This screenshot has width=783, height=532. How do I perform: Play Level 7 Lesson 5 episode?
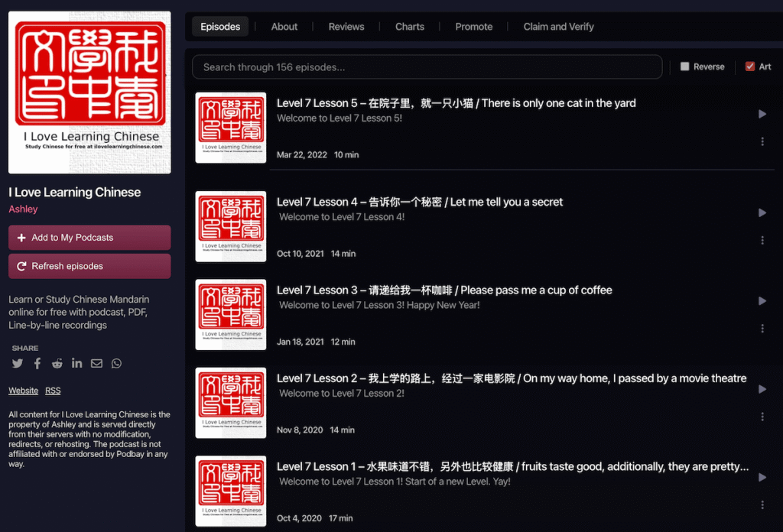(x=762, y=114)
